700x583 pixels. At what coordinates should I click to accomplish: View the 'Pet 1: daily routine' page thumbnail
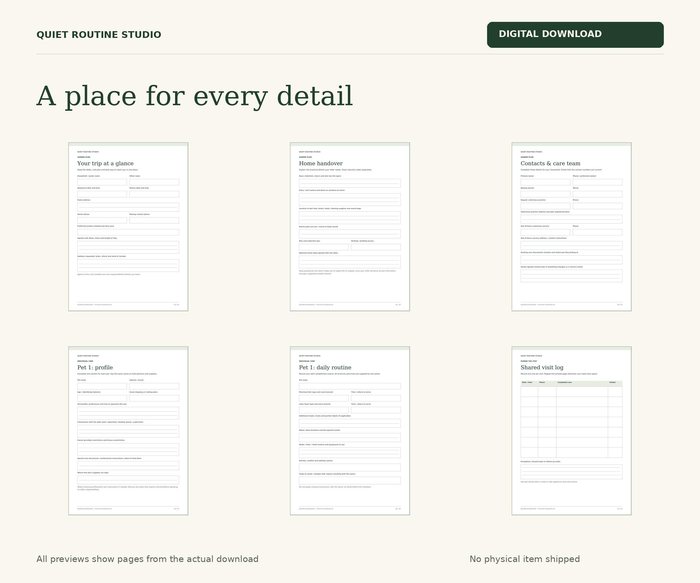(x=350, y=431)
